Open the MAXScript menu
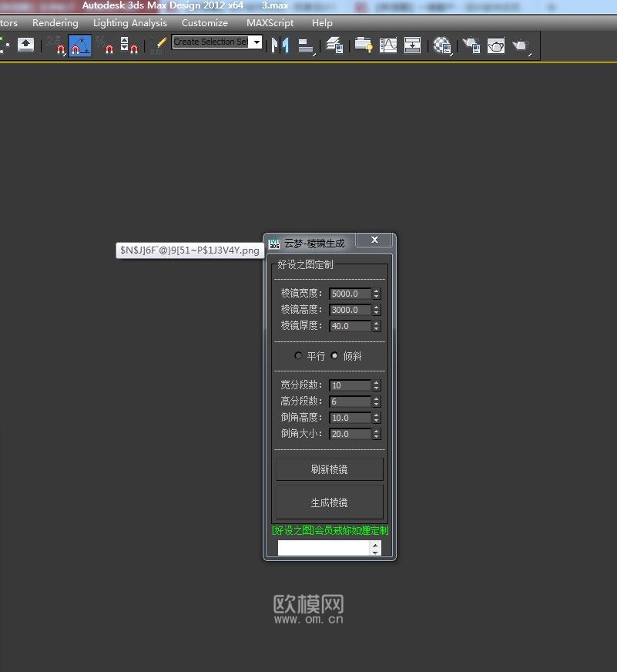Screen dimensions: 617x672 270,23
